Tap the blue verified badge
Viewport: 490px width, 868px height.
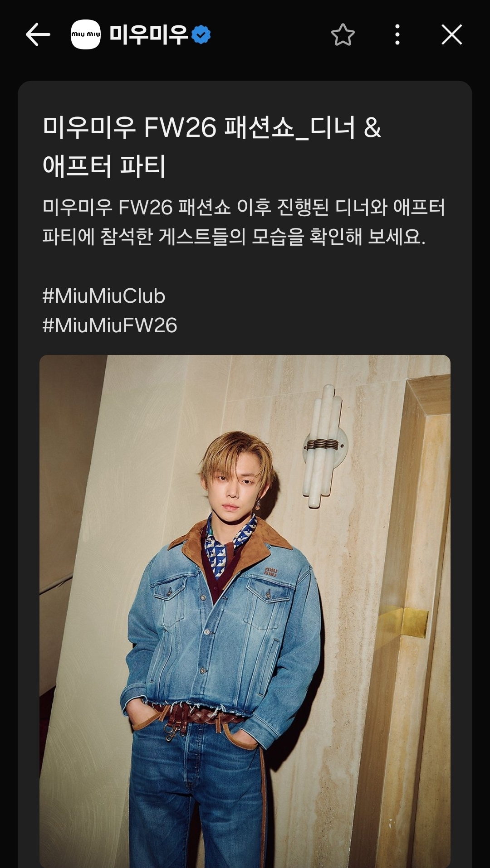[201, 35]
